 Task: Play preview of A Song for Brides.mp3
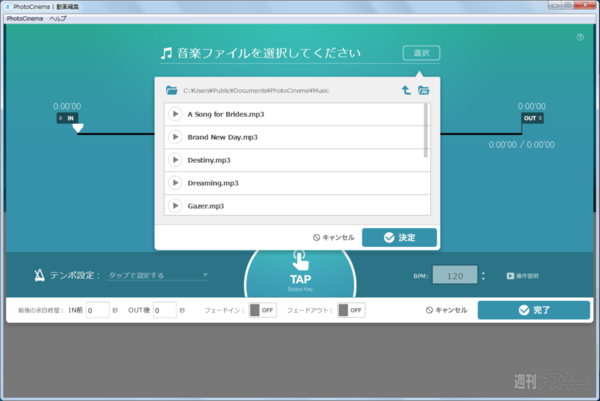click(x=175, y=114)
